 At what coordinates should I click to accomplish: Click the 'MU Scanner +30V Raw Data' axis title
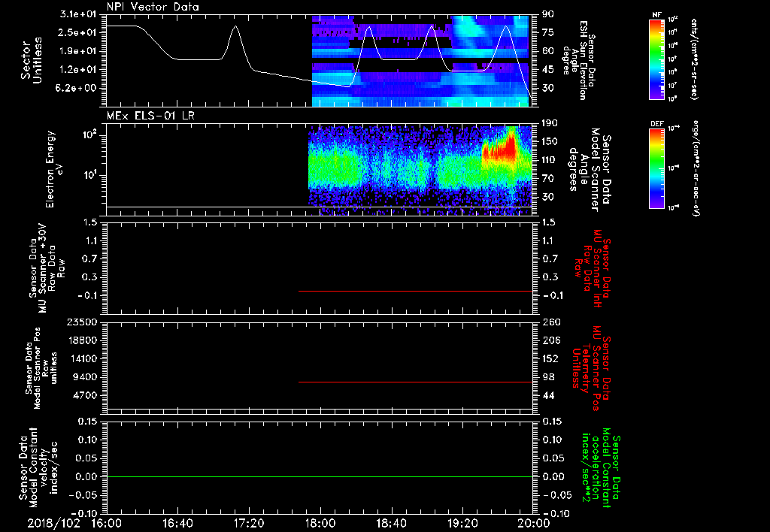47,268
